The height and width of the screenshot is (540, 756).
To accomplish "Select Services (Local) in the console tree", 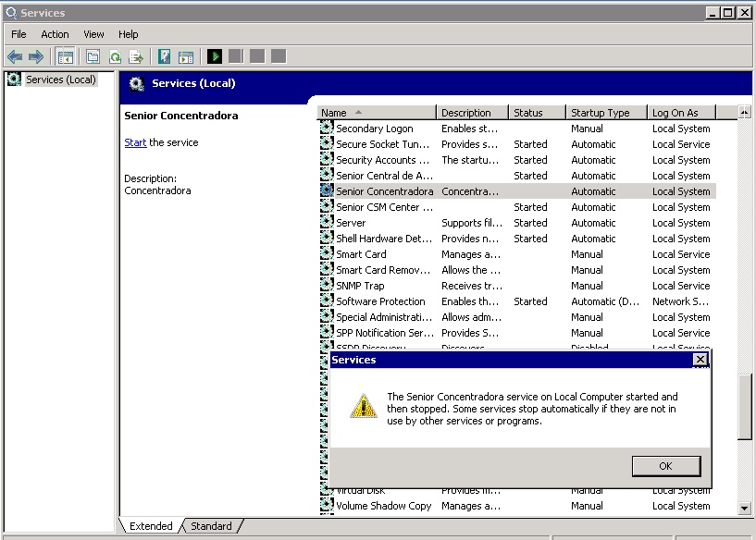I will [60, 80].
